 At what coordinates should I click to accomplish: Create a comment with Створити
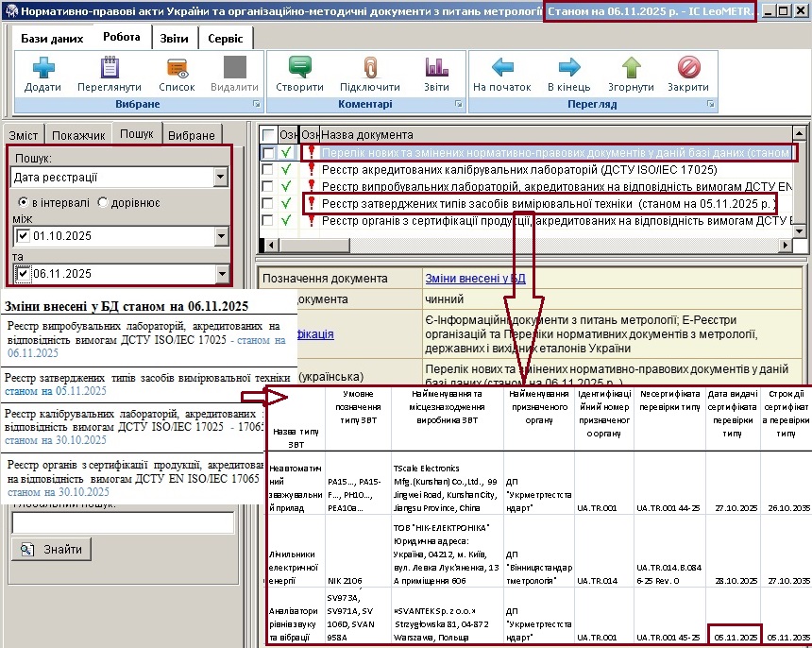tap(299, 68)
